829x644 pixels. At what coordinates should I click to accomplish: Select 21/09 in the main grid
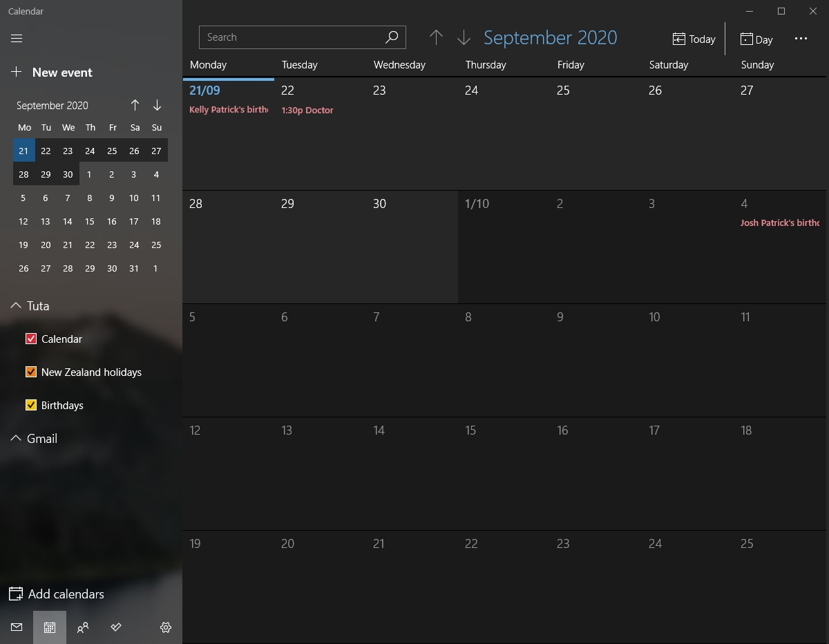pyautogui.click(x=229, y=134)
